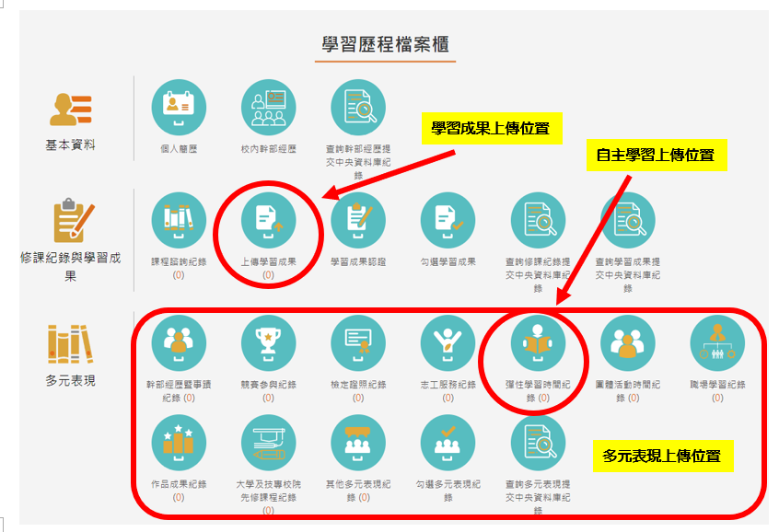The height and width of the screenshot is (532, 779).
Task: Open the 校內幹部經歷 icon
Action: click(x=268, y=108)
